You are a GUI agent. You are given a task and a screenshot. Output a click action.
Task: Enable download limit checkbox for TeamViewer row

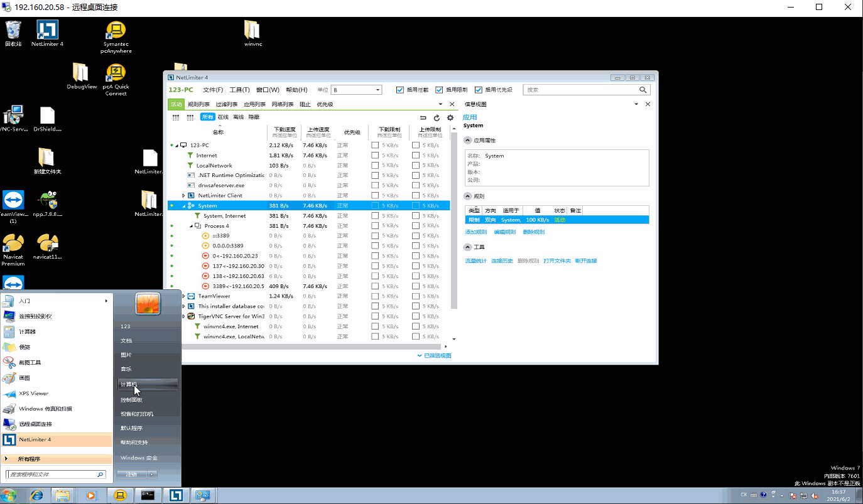[x=375, y=296]
